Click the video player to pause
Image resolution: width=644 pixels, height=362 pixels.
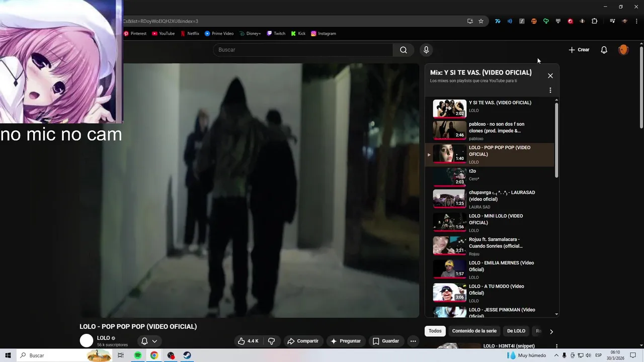[249, 190]
